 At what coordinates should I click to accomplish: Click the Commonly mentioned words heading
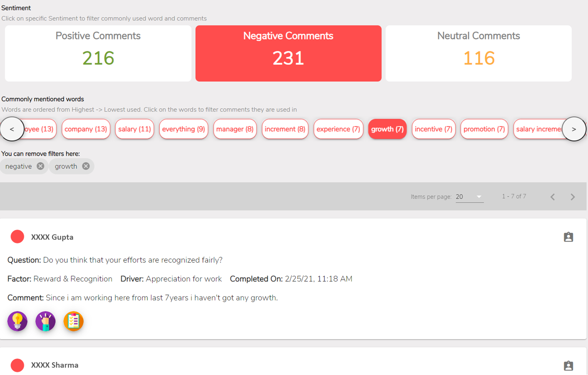[43, 99]
